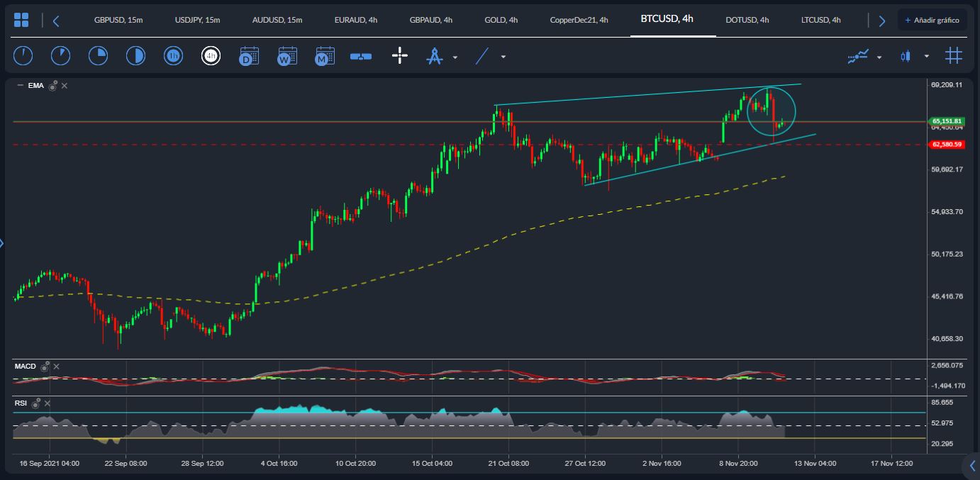Viewport: 980px width, 480px height.
Task: Switch to the monthly (M) timeframe
Action: tap(324, 55)
